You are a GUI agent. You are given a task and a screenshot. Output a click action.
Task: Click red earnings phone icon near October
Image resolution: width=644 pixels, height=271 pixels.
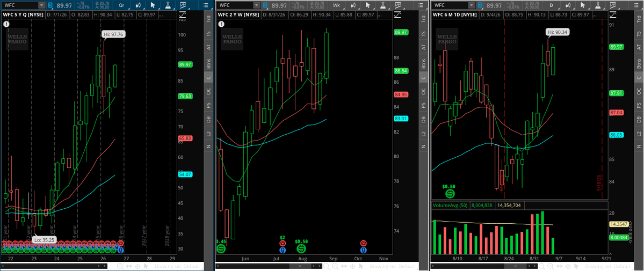point(364,243)
